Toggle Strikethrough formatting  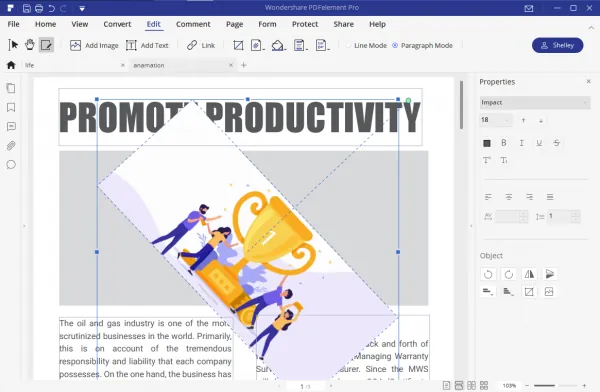click(x=556, y=143)
